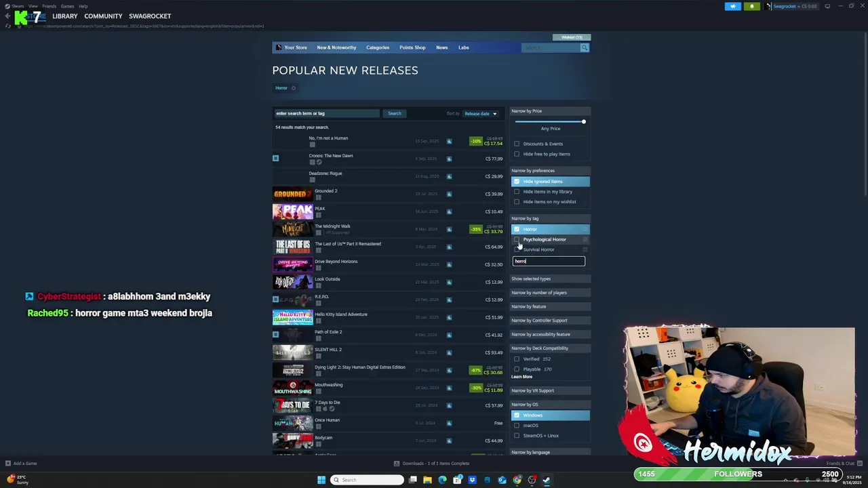This screenshot has height=488, width=868.
Task: Click the Windows platform icon for PEAK
Action: click(318, 215)
